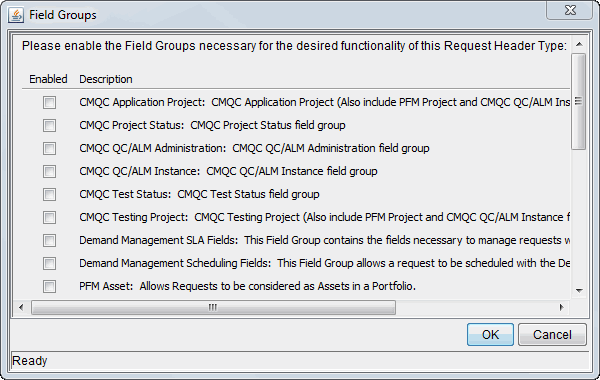Image resolution: width=600 pixels, height=380 pixels.
Task: Click the horizontal scrollbar thumb
Action: pos(214,307)
